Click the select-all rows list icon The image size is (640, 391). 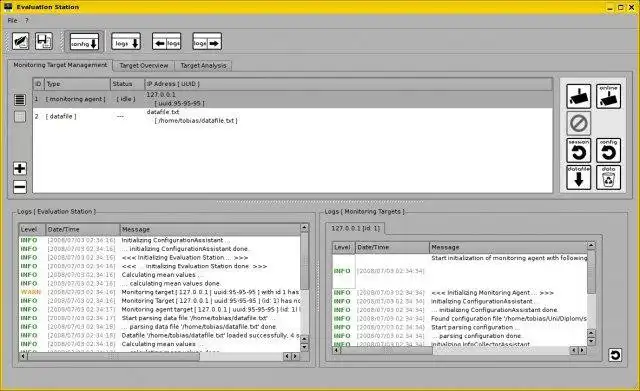20,100
